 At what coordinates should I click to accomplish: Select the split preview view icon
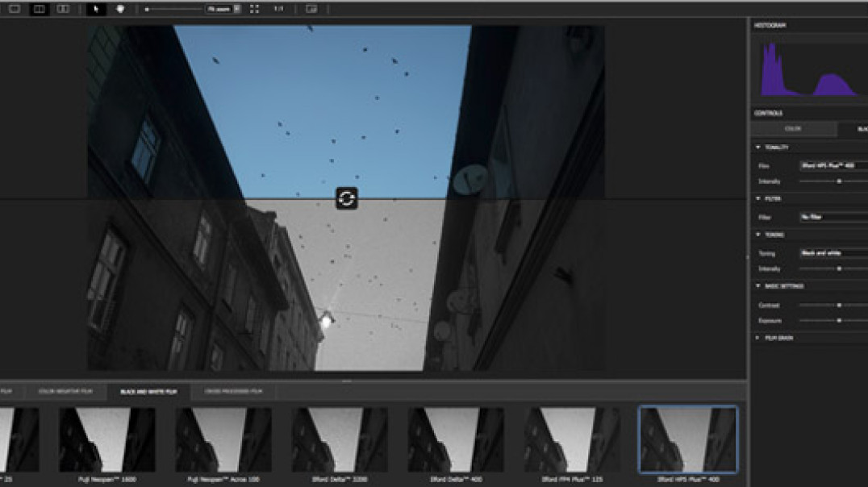tap(39, 9)
